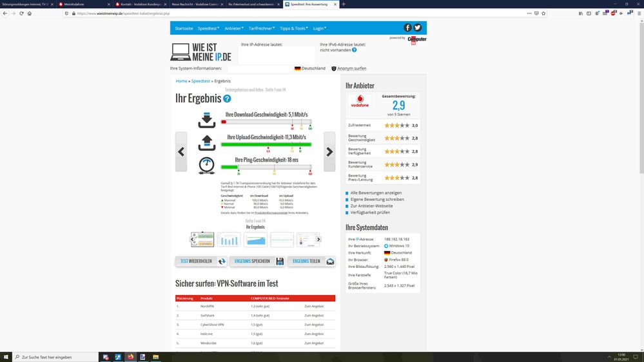The width and height of the screenshot is (644, 362).
Task: Click the floppy disk save icon
Action: [x=280, y=261]
